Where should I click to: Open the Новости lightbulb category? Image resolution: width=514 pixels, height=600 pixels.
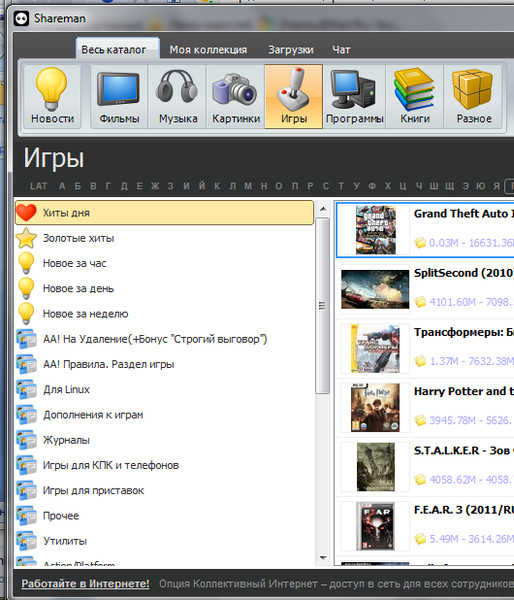52,96
